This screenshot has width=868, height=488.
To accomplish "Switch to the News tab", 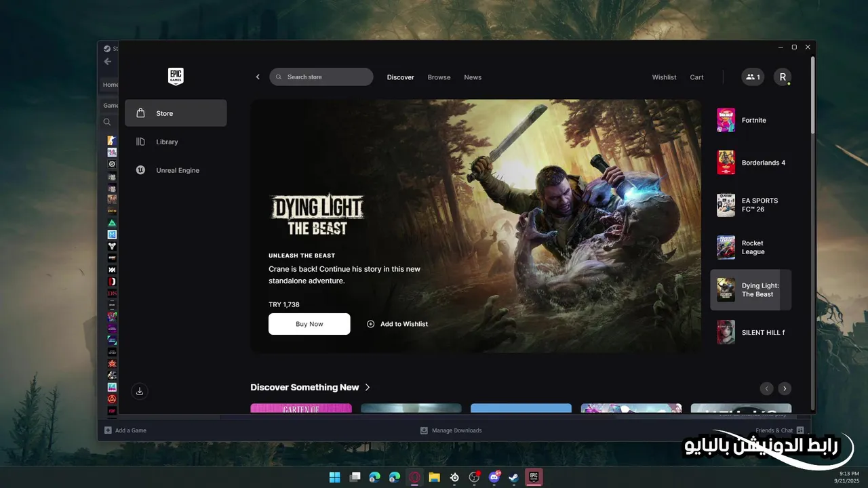I will [x=473, y=77].
